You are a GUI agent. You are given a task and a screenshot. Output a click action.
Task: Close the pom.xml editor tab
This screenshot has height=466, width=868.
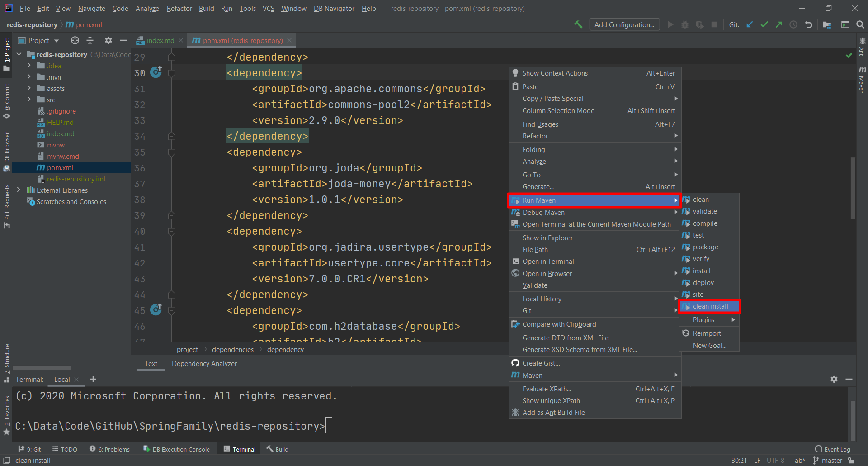tap(289, 40)
